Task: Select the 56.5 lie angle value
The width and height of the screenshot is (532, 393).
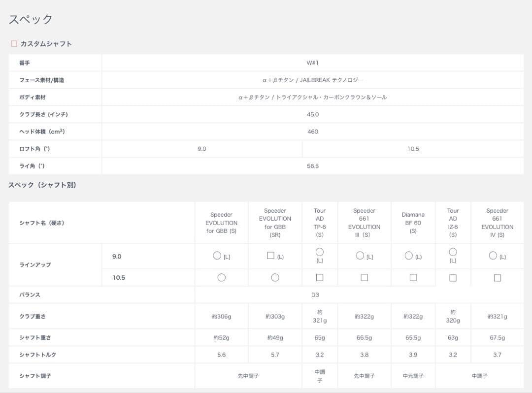Action: tap(312, 166)
